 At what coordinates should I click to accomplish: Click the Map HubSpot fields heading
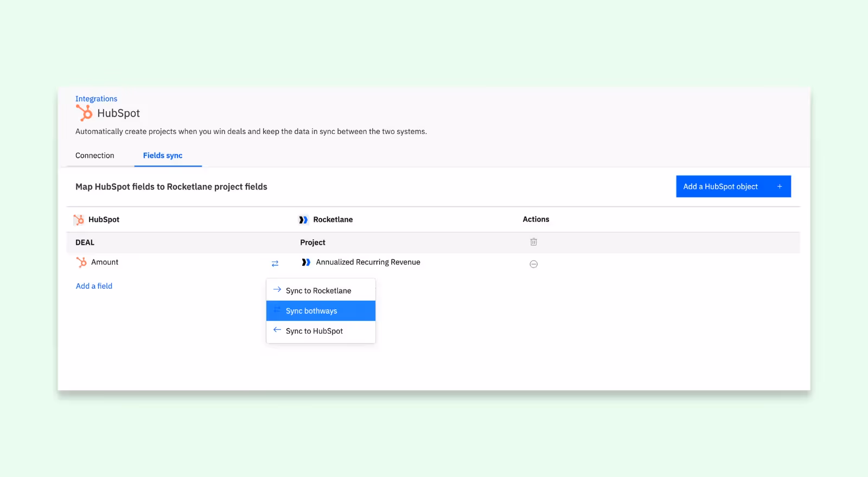coord(171,187)
